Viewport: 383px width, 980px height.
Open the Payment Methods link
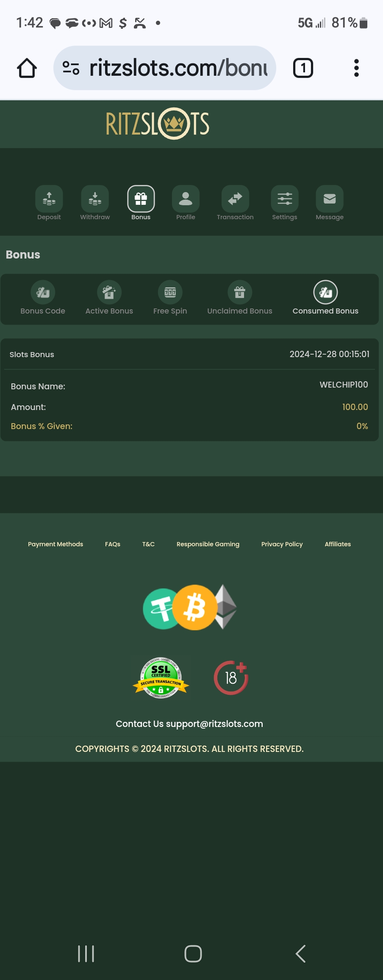coord(56,544)
